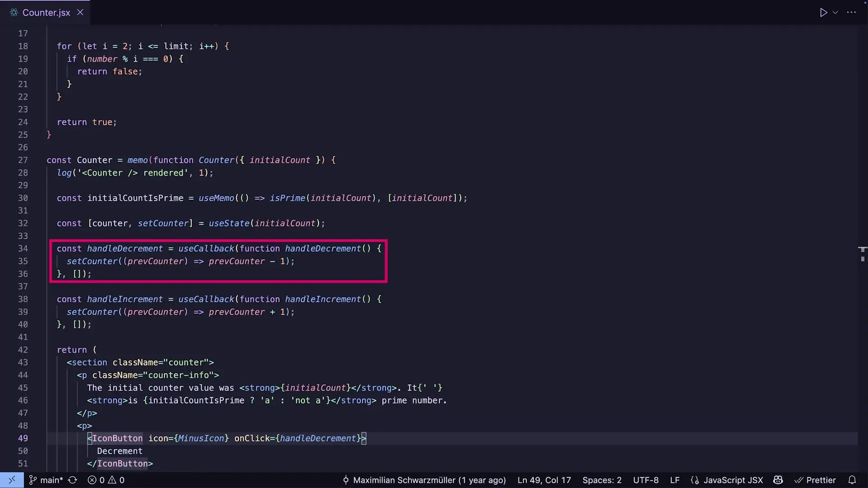Screen dimensions: 868x488
Task: Click 'memo' on line 27
Action: point(137,160)
